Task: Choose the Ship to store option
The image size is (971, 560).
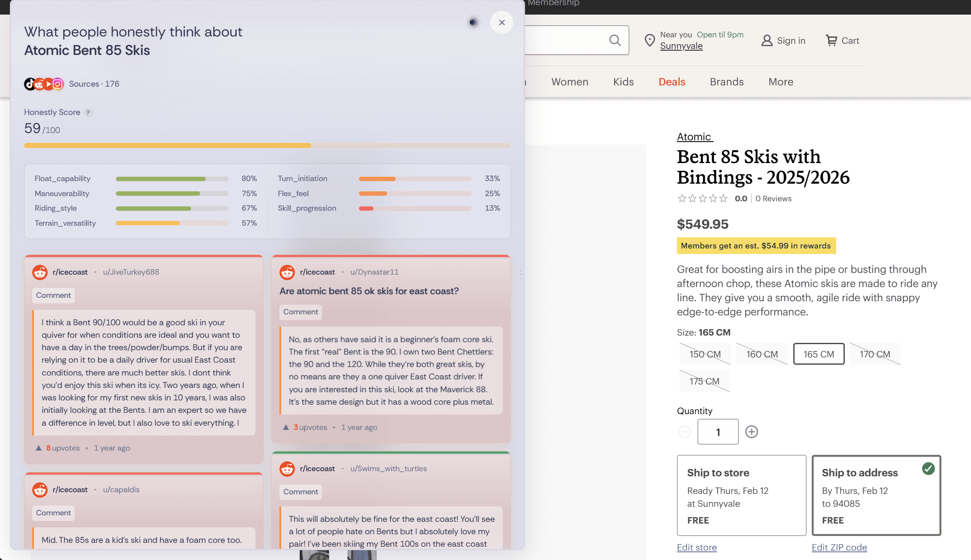Action: point(741,495)
